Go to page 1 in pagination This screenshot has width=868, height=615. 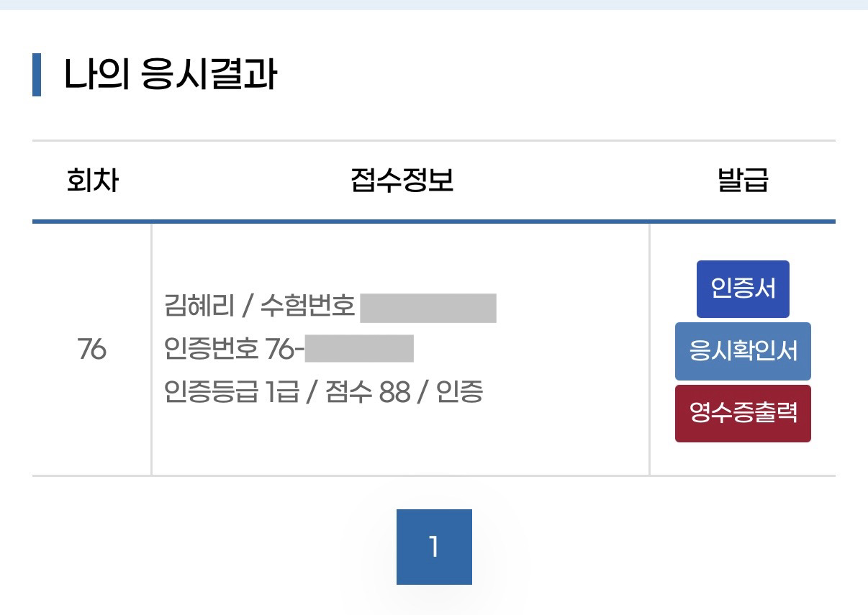point(434,547)
